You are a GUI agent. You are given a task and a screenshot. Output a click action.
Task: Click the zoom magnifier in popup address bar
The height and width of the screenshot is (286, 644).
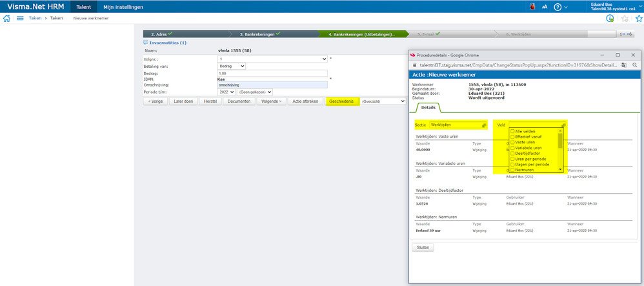pos(634,65)
